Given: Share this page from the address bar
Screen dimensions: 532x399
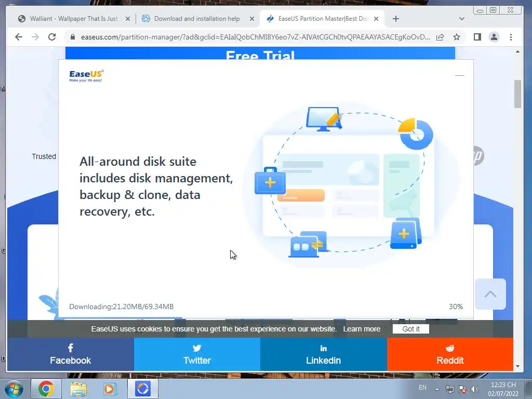Looking at the screenshot, I should 440,37.
